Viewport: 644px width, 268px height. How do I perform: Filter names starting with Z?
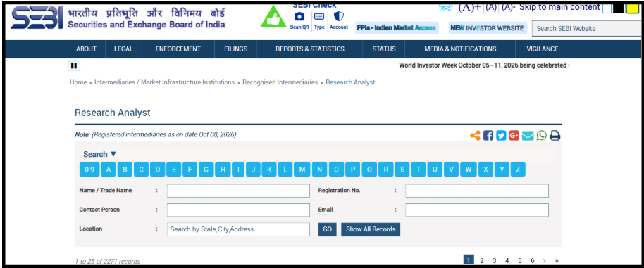coord(518,170)
